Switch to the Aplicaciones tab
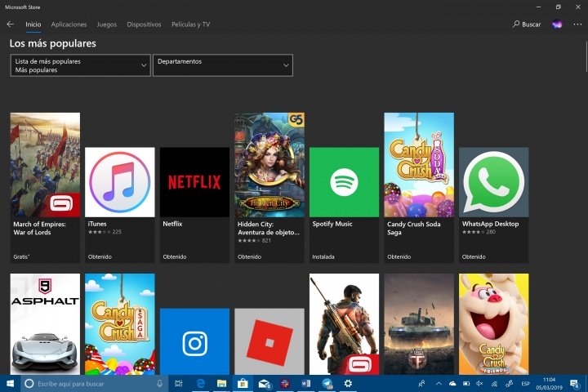 tap(69, 24)
